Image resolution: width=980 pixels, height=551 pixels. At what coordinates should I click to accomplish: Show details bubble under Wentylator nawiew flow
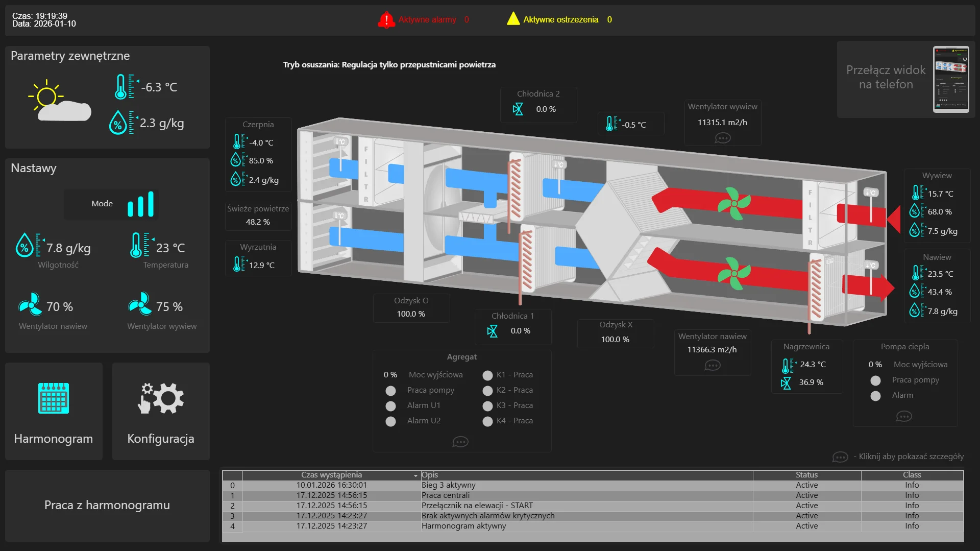(712, 365)
